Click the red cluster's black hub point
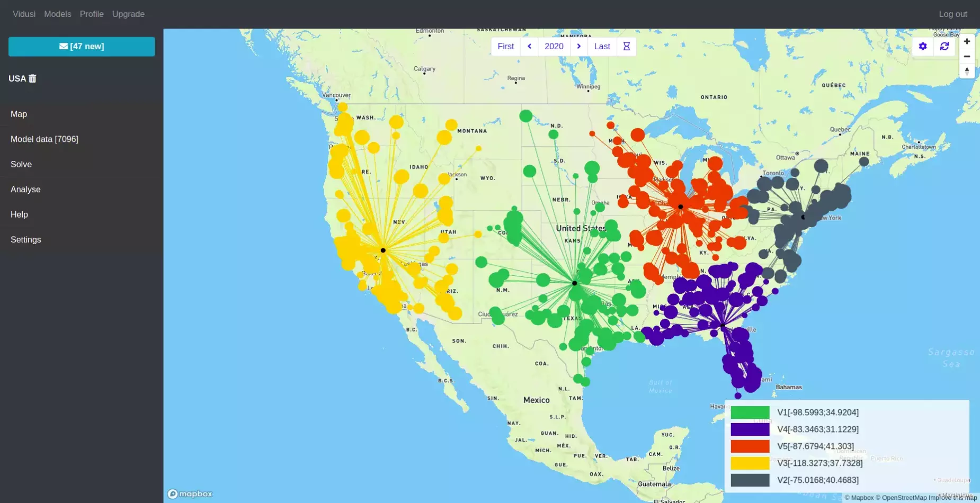This screenshot has width=980, height=503. point(681,207)
